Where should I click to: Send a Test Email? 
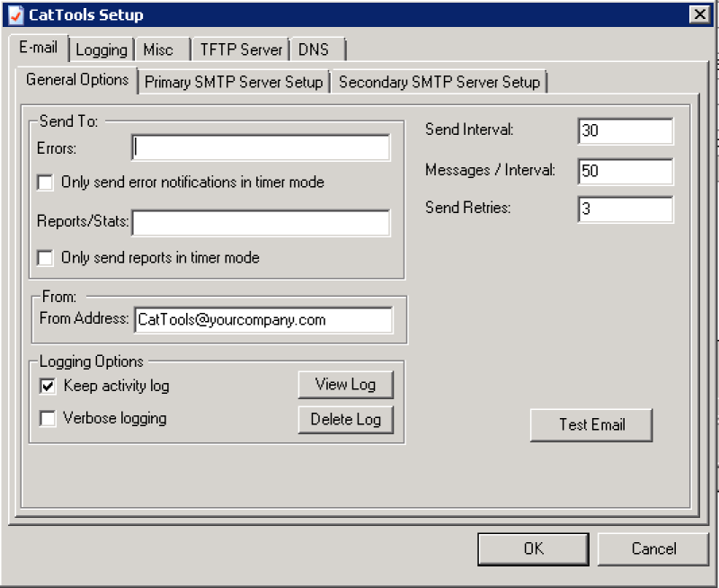coord(591,424)
